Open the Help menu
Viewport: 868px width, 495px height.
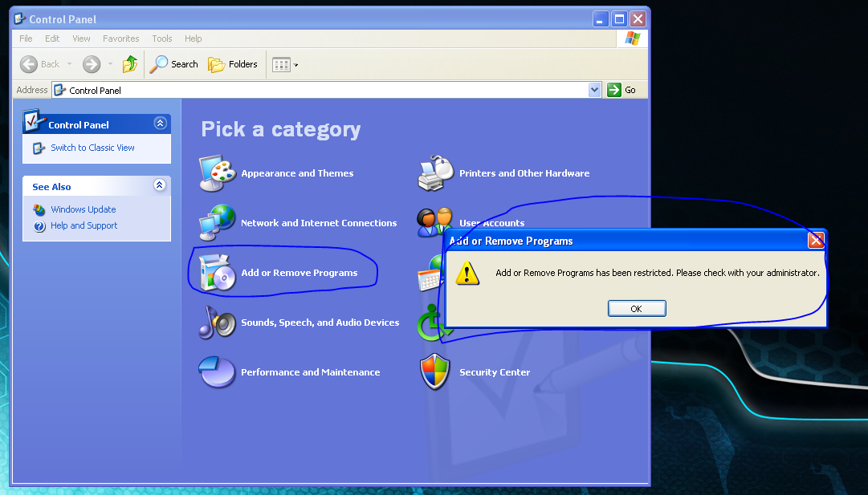click(194, 39)
